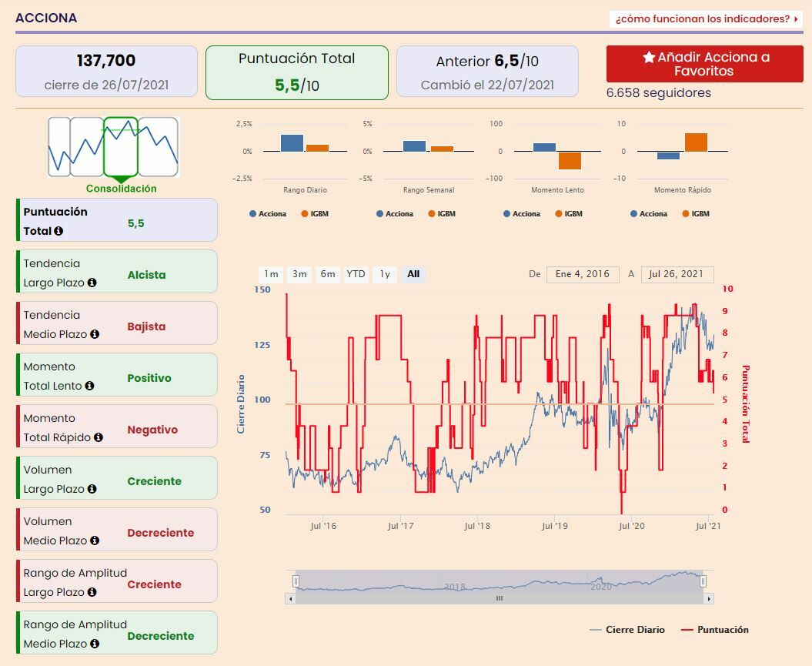Click IGBM orange bar in Momento Rápido chart
This screenshot has width=812, height=666.
pyautogui.click(x=696, y=142)
